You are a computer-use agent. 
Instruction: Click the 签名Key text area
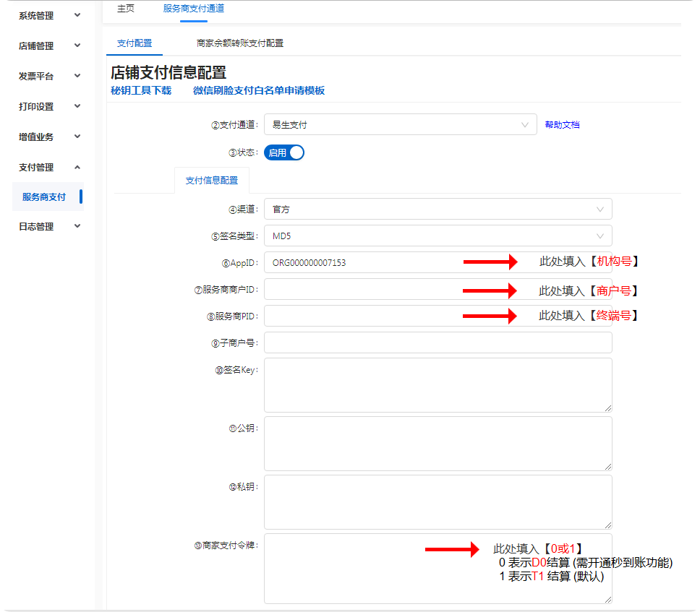438,385
